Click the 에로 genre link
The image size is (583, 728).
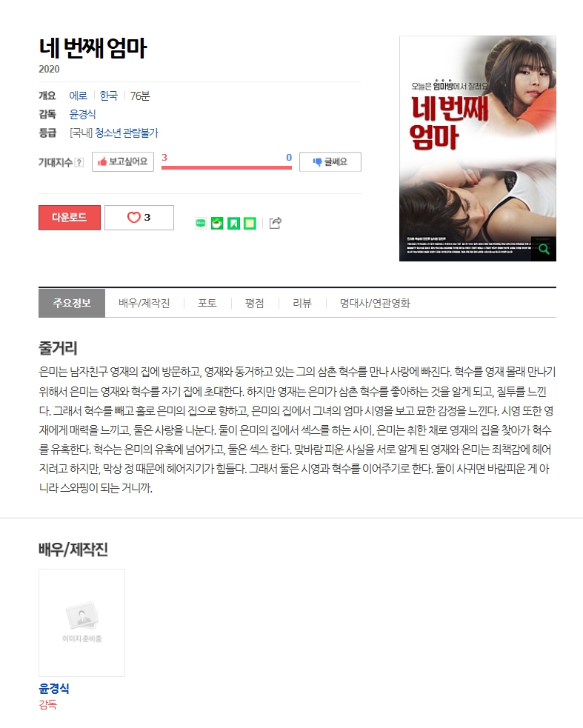click(78, 96)
